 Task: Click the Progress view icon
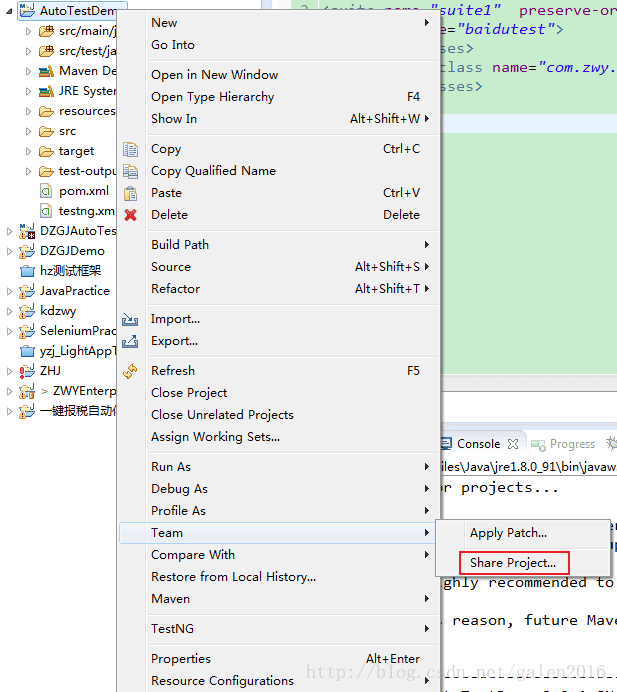coord(538,445)
